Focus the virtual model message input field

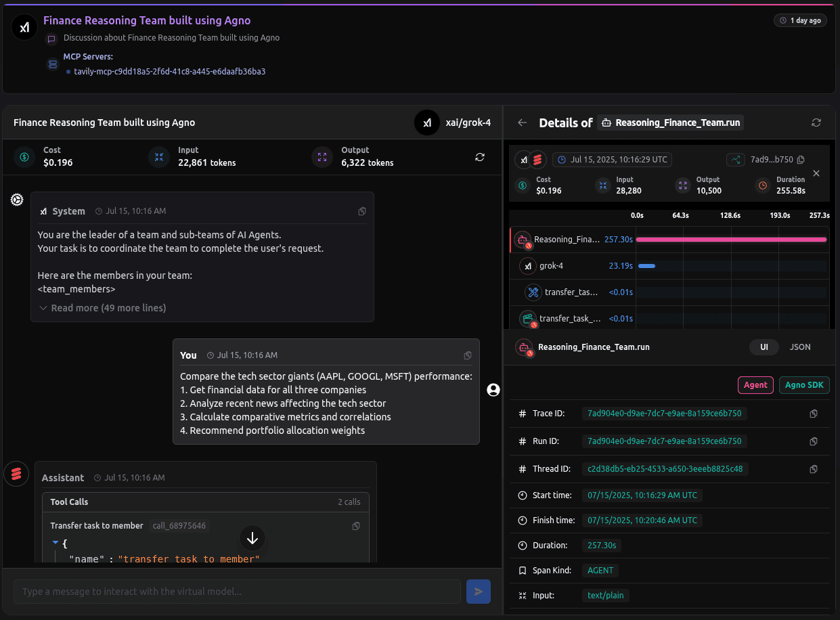237,592
